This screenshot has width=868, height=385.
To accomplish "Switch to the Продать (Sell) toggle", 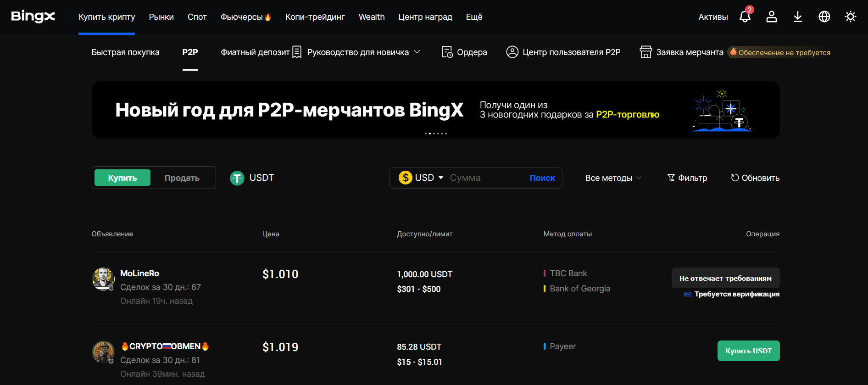I will click(x=182, y=178).
